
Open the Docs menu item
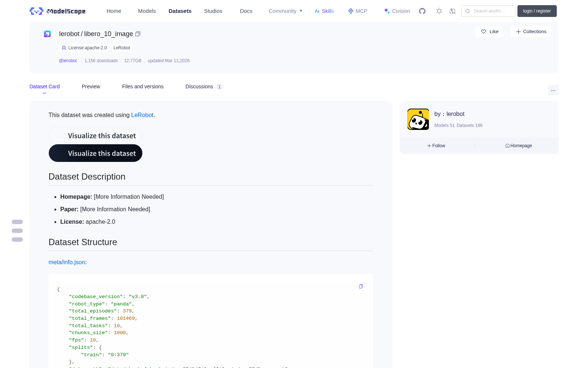[246, 11]
